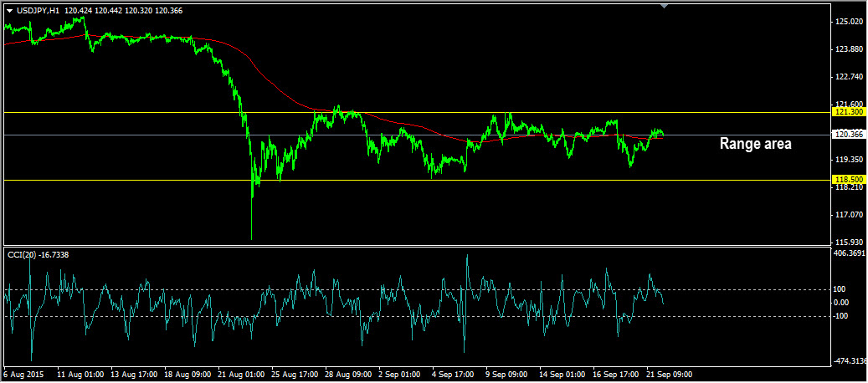The width and height of the screenshot is (868, 383).
Task: Click the '25 Aug 17:00' time label
Action: point(295,374)
